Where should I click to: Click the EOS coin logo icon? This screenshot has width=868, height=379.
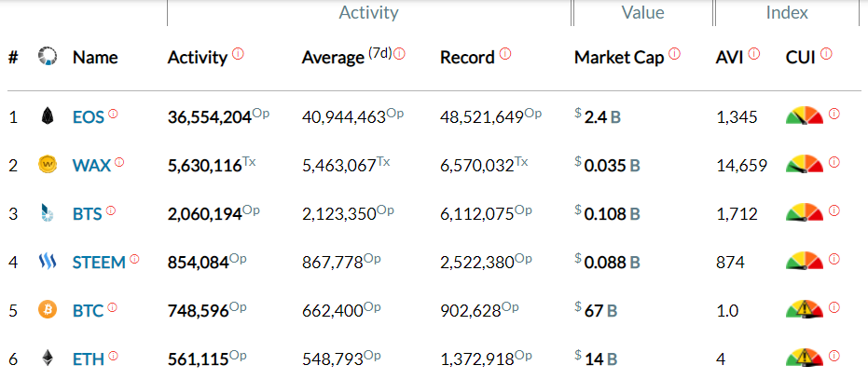[x=48, y=116]
